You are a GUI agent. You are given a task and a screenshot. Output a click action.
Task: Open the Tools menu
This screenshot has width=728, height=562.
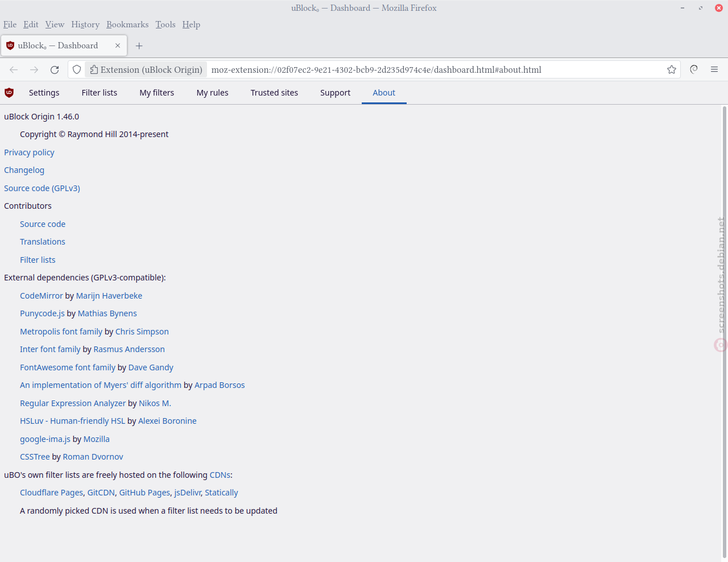pos(166,24)
